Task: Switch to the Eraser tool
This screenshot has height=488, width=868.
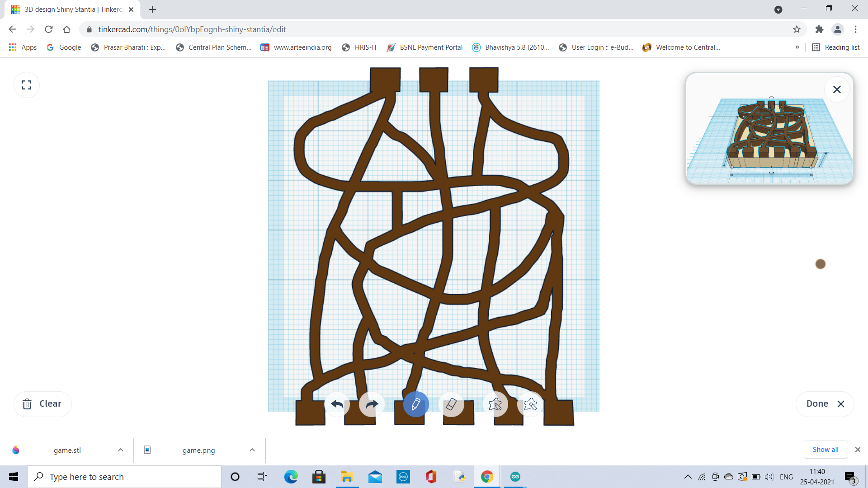Action: 451,404
